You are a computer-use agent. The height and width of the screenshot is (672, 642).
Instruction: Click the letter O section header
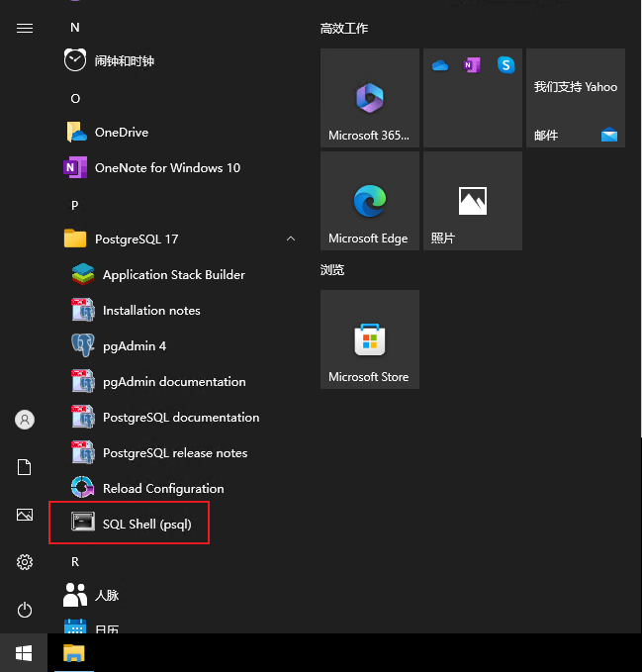click(74, 98)
